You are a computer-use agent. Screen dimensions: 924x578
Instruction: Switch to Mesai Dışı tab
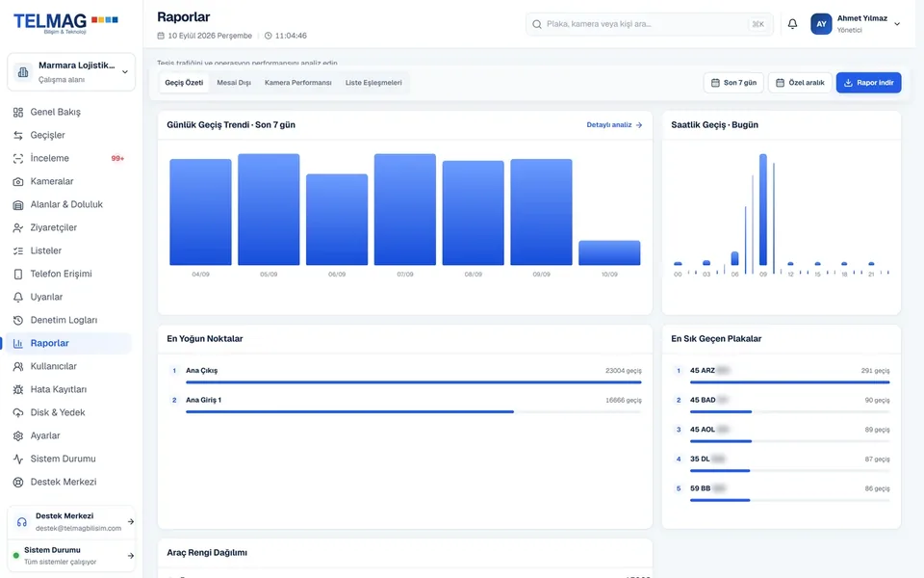coord(234,83)
